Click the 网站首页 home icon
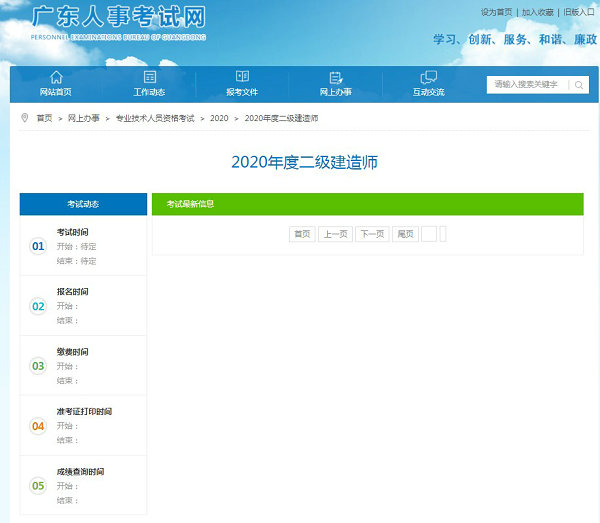 pyautogui.click(x=56, y=77)
